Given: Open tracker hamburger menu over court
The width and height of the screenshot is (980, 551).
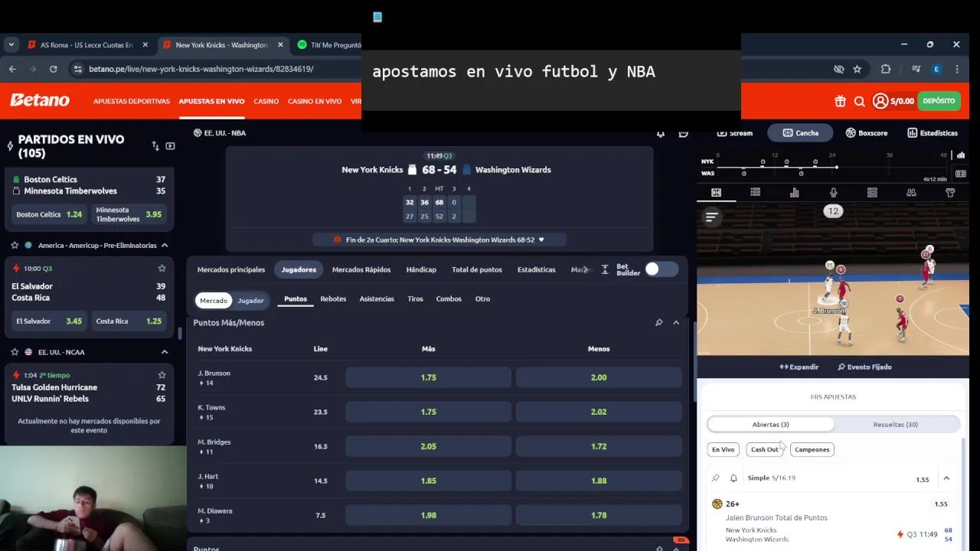Looking at the screenshot, I should pyautogui.click(x=711, y=217).
